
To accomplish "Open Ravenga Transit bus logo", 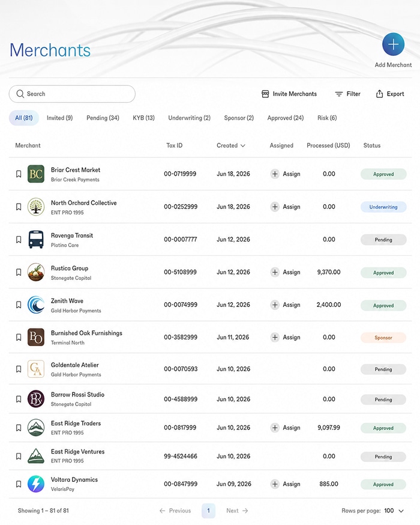I will pyautogui.click(x=36, y=240).
